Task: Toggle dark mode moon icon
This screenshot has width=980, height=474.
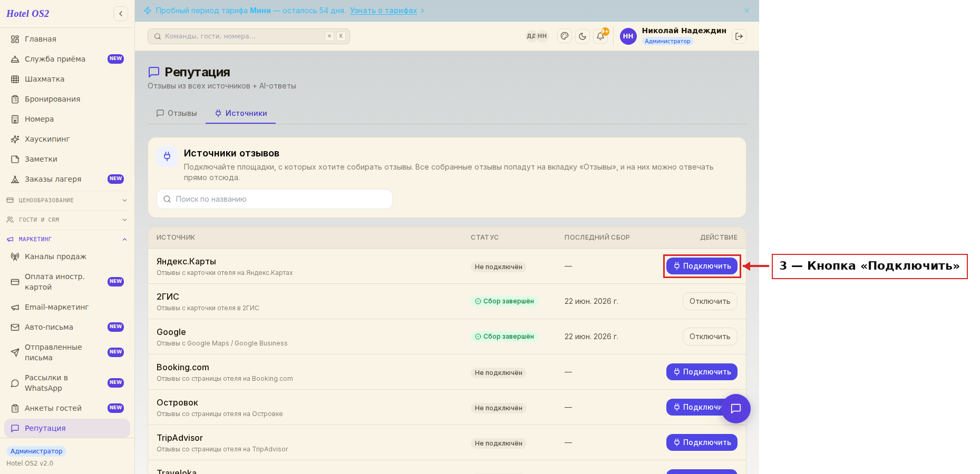Action: pos(583,36)
